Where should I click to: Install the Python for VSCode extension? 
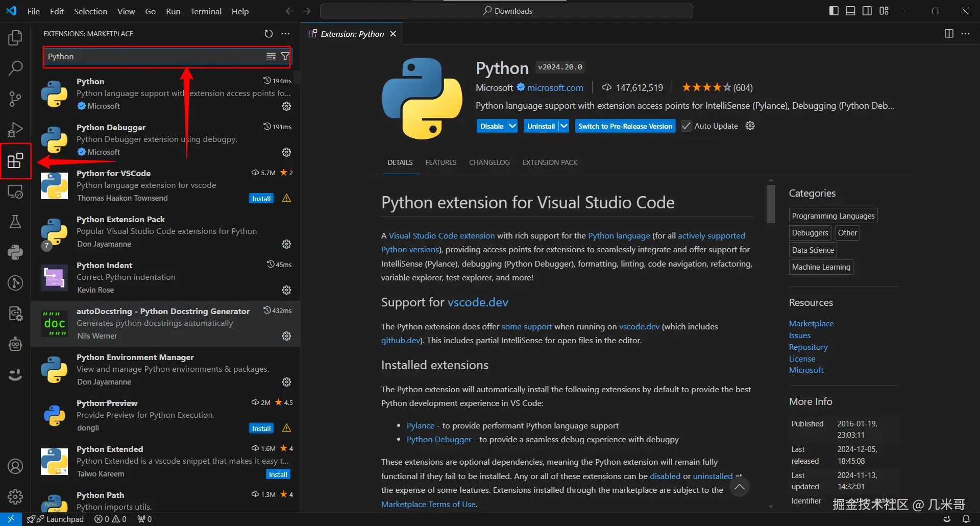click(x=261, y=199)
